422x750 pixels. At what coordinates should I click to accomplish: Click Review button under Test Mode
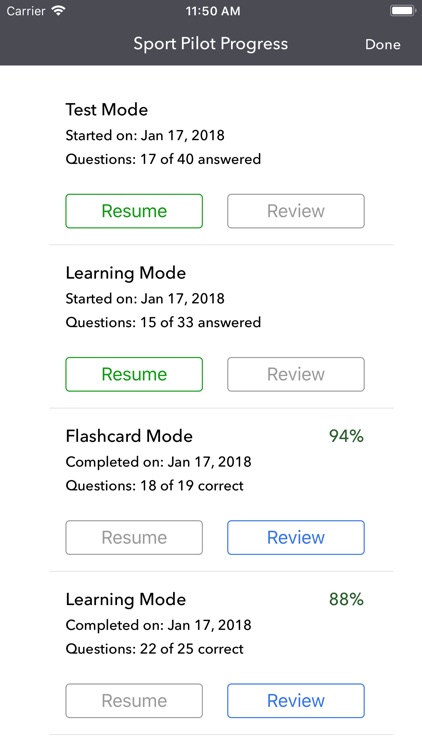pyautogui.click(x=296, y=211)
